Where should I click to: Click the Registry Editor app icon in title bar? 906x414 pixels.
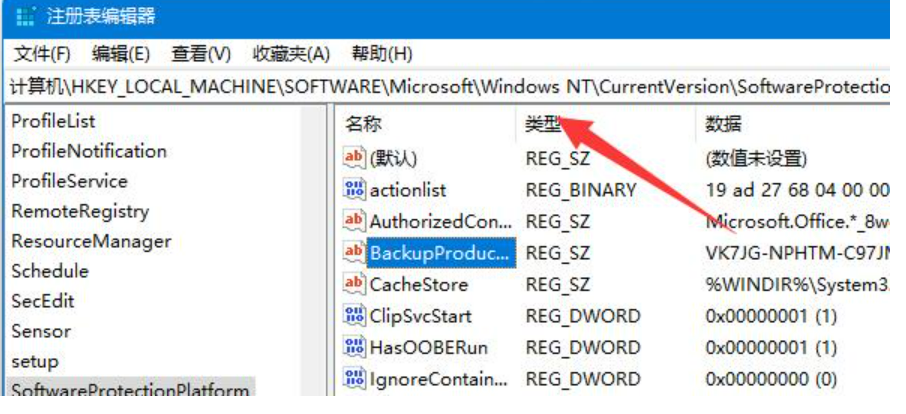tap(24, 17)
